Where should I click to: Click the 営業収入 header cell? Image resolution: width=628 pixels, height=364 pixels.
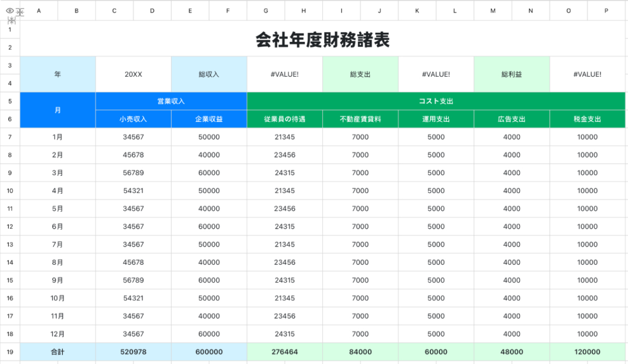tap(171, 101)
